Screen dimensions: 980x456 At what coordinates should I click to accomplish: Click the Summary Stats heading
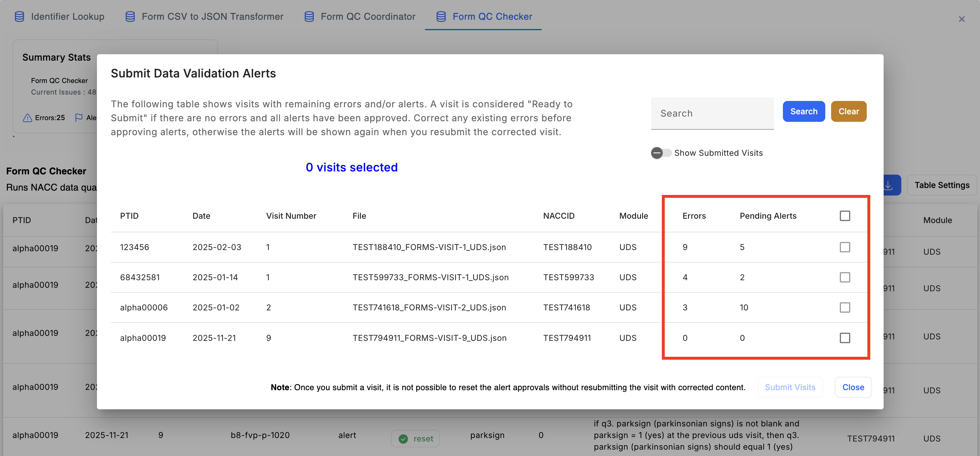pos(56,57)
